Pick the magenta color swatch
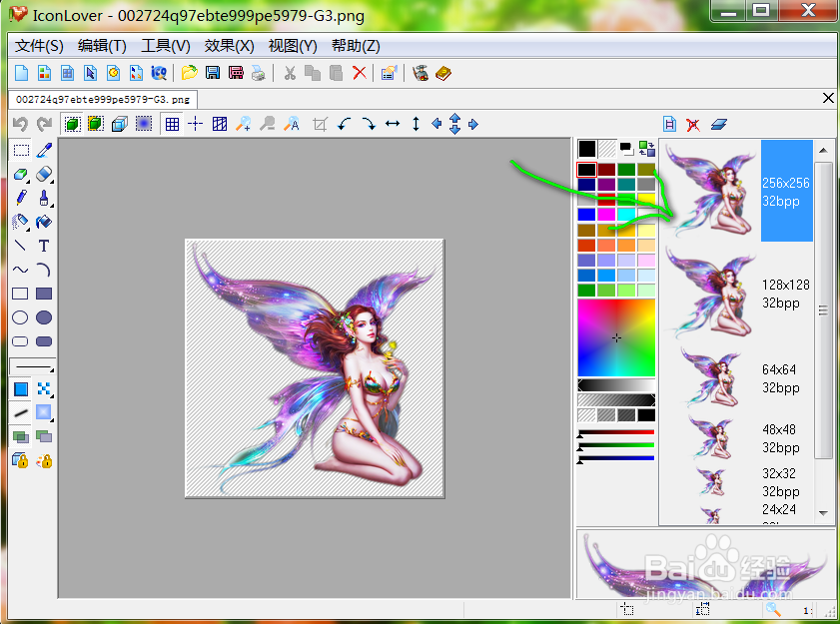840x624 pixels. 607,215
